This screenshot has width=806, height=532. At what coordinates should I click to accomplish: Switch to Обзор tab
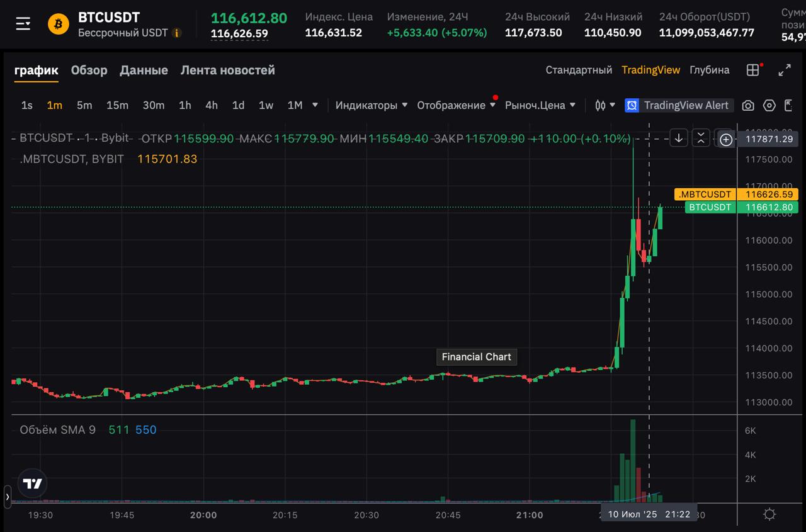pos(89,70)
